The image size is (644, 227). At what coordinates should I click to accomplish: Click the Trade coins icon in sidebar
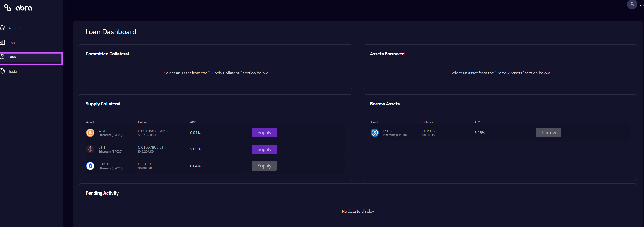click(3, 71)
